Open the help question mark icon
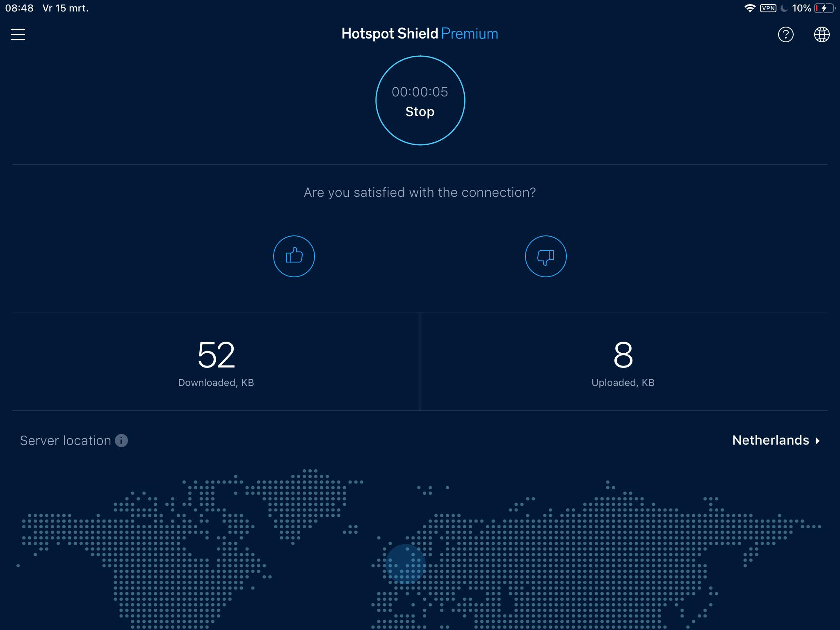840x630 pixels. 785,34
